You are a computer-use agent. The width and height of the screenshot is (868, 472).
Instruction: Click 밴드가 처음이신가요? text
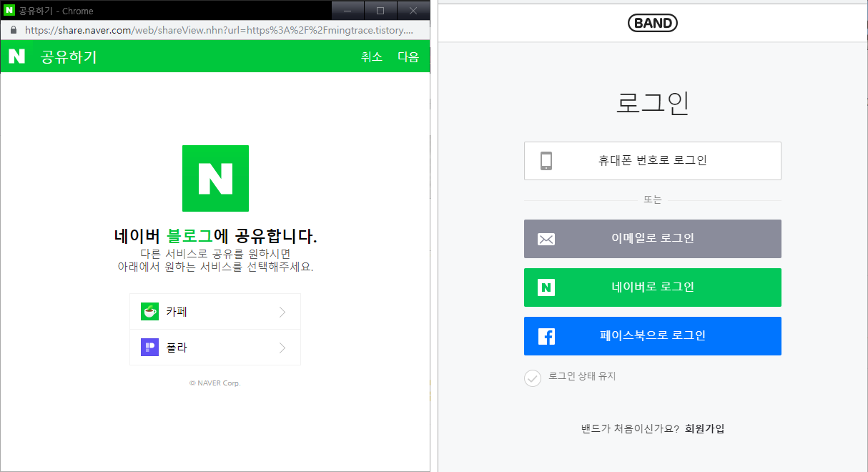coord(630,429)
